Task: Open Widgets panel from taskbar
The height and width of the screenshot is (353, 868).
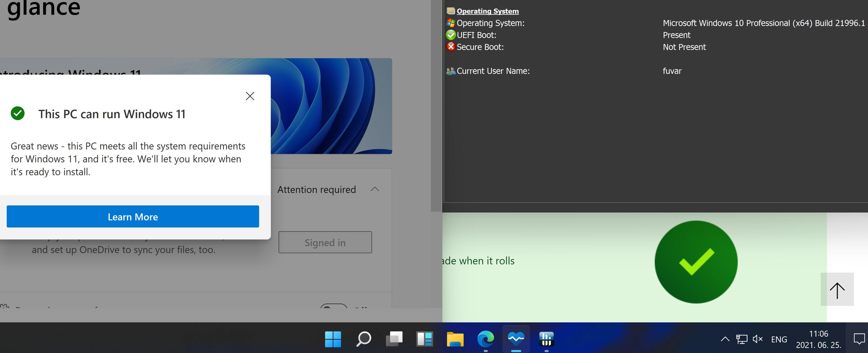Action: click(424, 339)
